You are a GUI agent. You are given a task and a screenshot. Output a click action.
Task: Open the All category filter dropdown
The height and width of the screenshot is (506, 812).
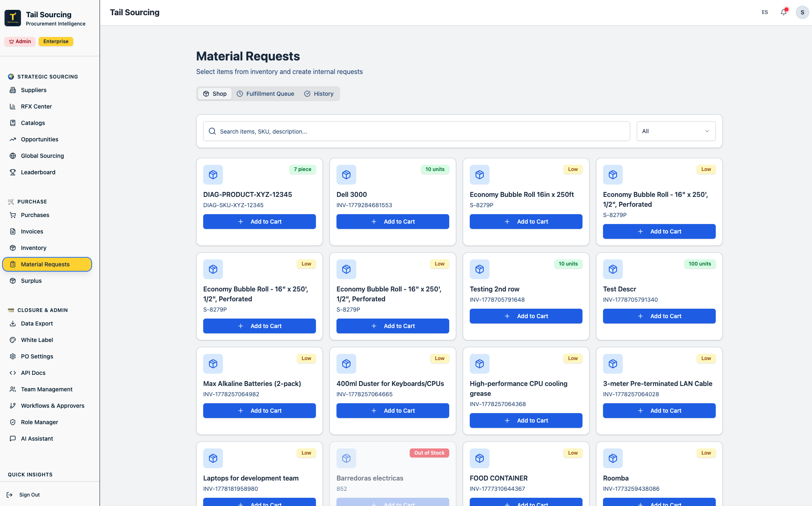coord(676,131)
